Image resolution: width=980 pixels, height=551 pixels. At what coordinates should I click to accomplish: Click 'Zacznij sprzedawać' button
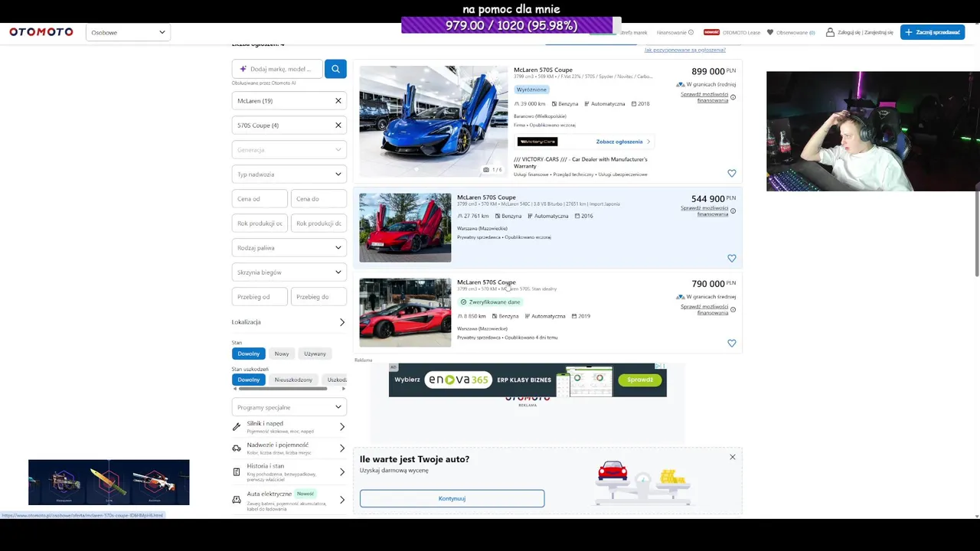tap(932, 32)
